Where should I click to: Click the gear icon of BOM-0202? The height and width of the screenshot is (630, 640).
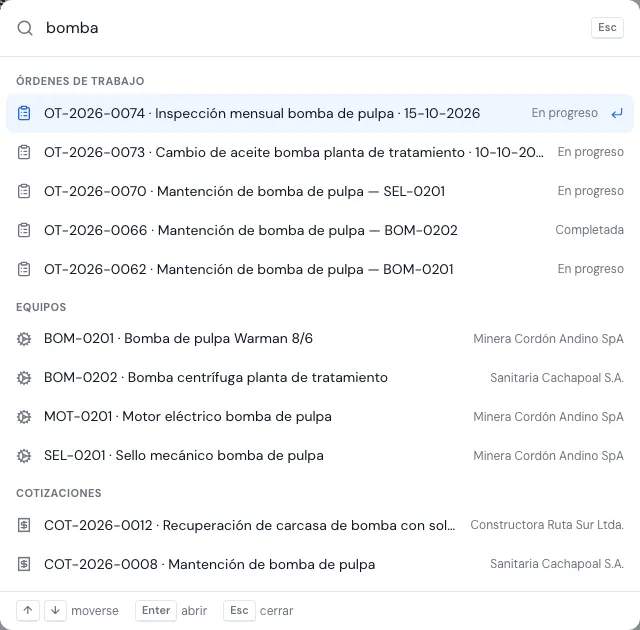pyautogui.click(x=24, y=378)
